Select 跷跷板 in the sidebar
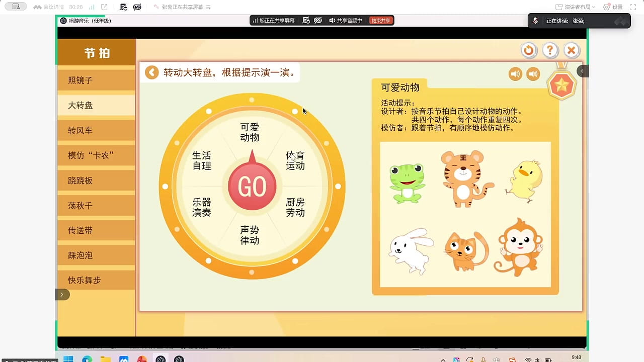The width and height of the screenshot is (644, 362). click(x=96, y=180)
